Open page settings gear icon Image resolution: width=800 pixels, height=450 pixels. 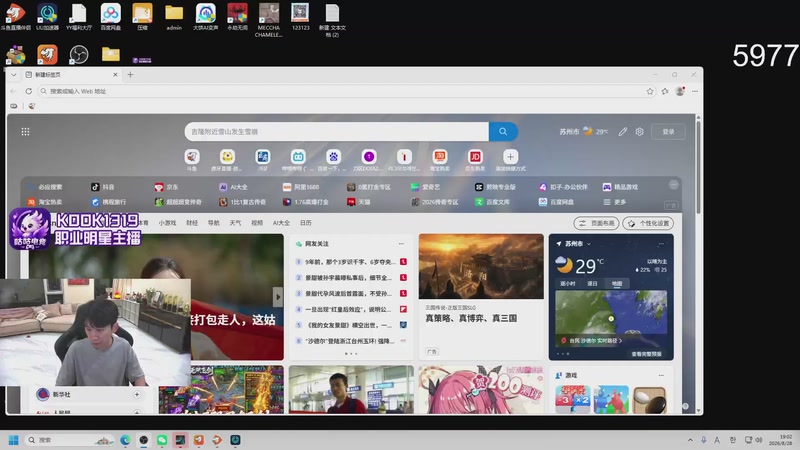click(x=639, y=132)
